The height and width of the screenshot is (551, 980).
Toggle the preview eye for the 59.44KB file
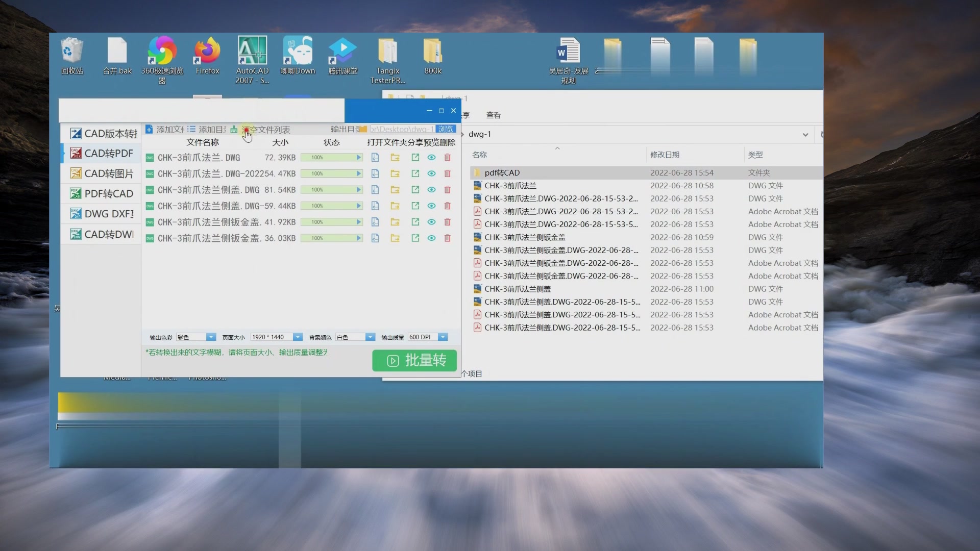[x=431, y=206]
